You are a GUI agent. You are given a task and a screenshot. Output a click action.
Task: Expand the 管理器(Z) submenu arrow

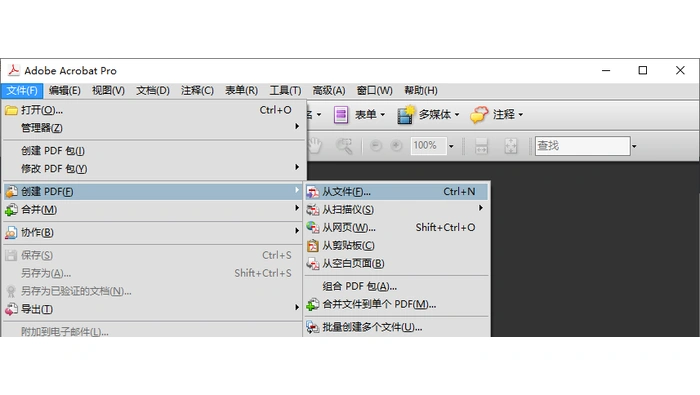coord(297,126)
